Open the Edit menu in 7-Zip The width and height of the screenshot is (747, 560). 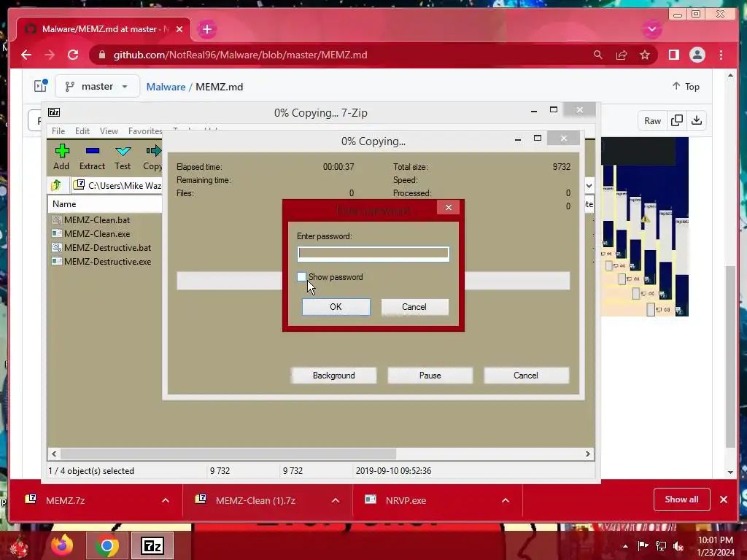tap(82, 131)
